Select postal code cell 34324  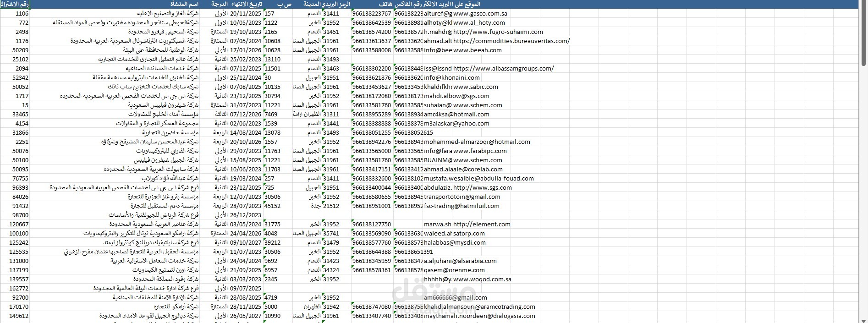coord(337,270)
